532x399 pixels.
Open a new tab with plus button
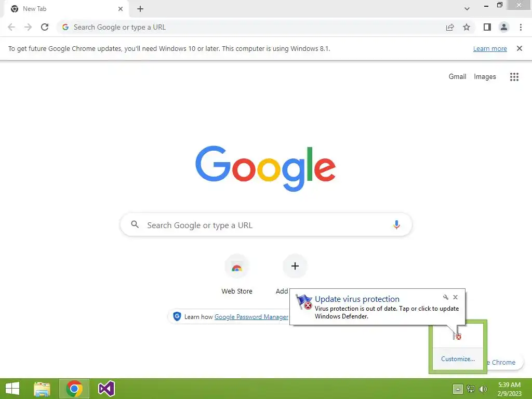pos(140,9)
